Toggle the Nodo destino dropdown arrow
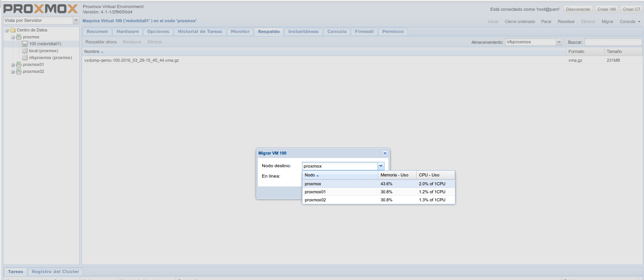This screenshot has width=644, height=280. click(381, 166)
